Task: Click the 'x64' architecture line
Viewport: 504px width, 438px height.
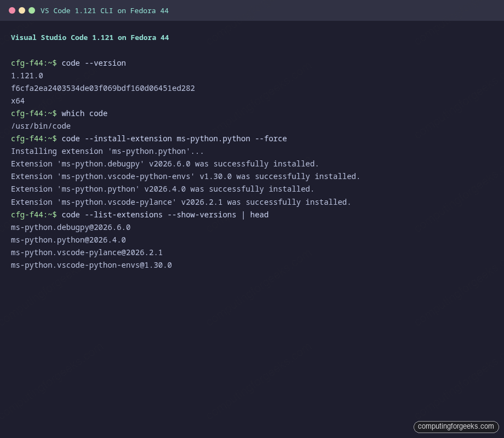Action: (18, 101)
